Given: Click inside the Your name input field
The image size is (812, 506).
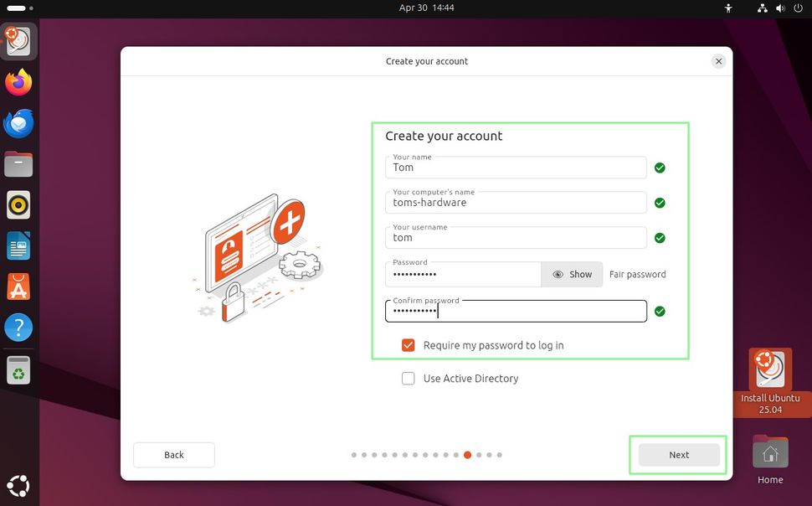Looking at the screenshot, I should point(515,168).
